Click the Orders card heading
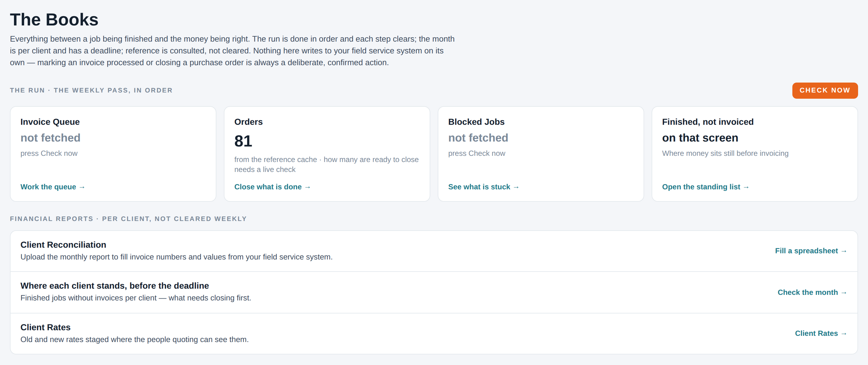868x365 pixels. [x=248, y=122]
